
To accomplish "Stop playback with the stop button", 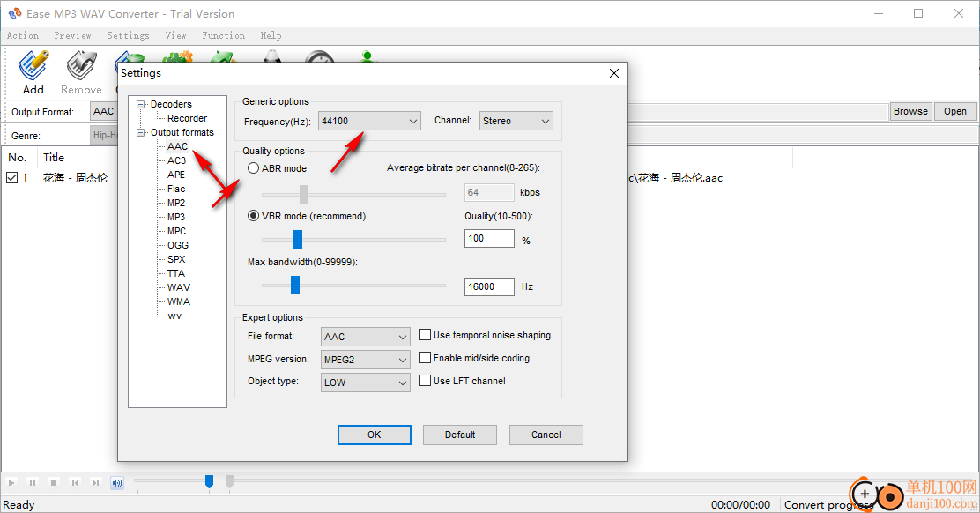I will coord(54,482).
